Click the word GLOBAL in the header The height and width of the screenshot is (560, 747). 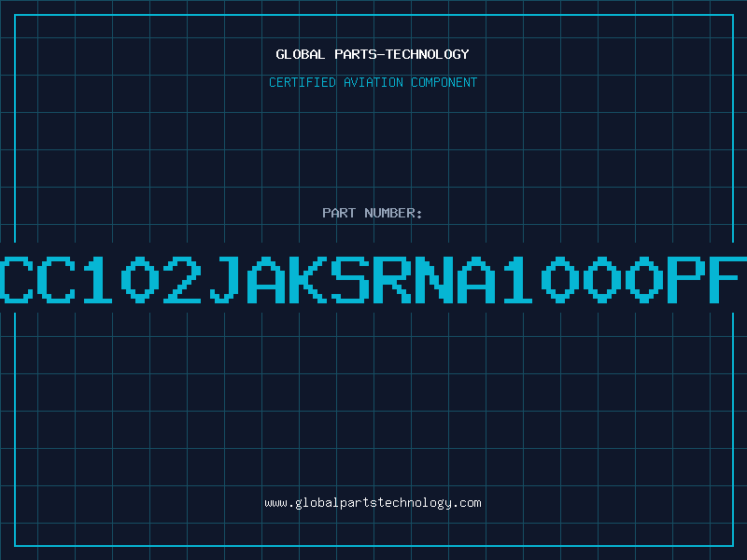301,54
